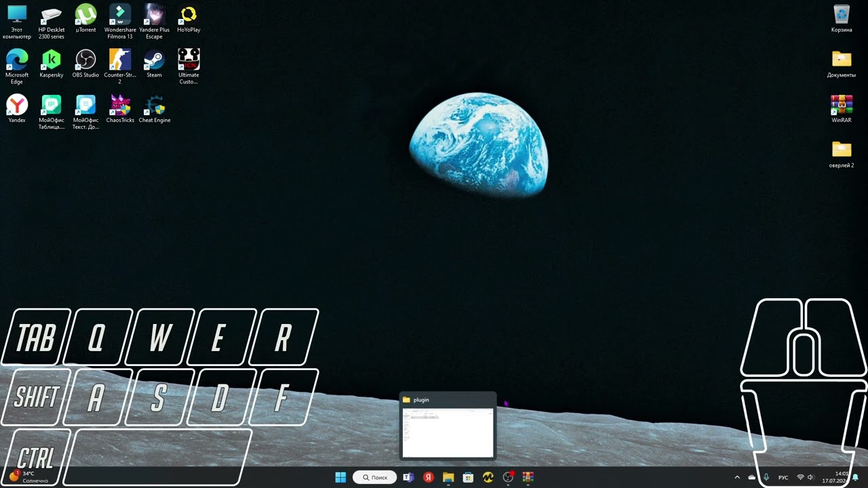This screenshot has width=868, height=488.
Task: Select the HoYoPlay desktop shortcut
Action: 189,18
